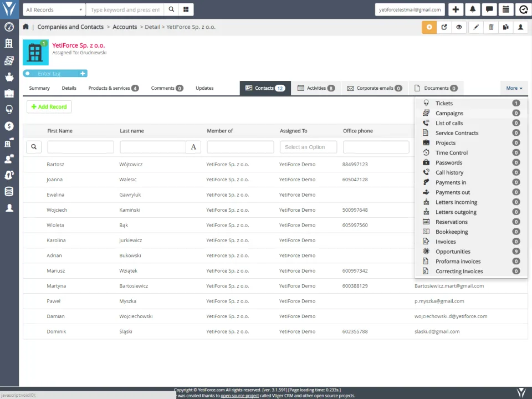Open the sidebar building companies icon
532x399 pixels.
tap(9, 43)
